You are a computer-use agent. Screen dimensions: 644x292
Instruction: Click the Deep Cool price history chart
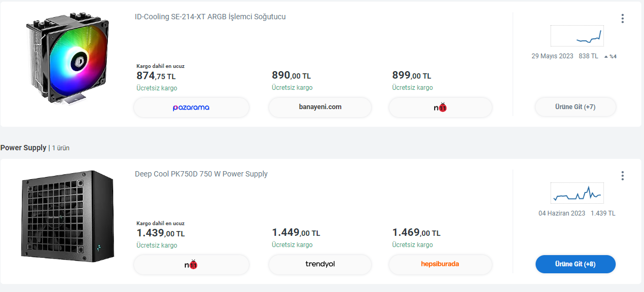click(x=577, y=193)
